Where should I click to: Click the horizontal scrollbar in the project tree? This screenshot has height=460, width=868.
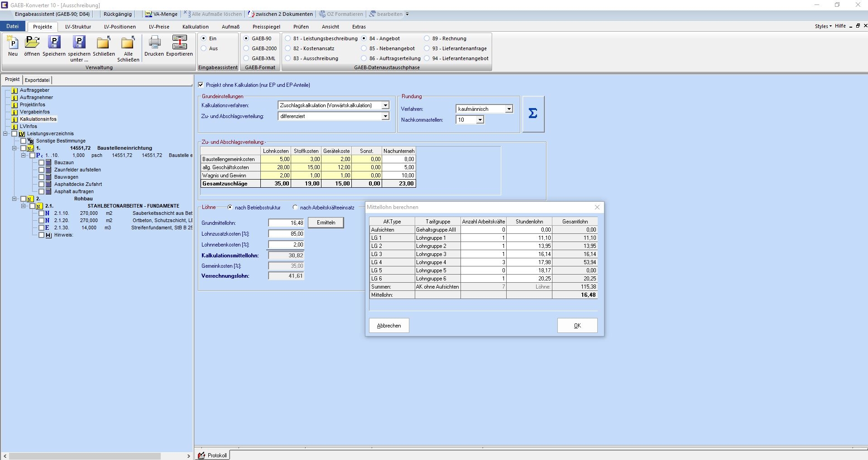pos(85,456)
